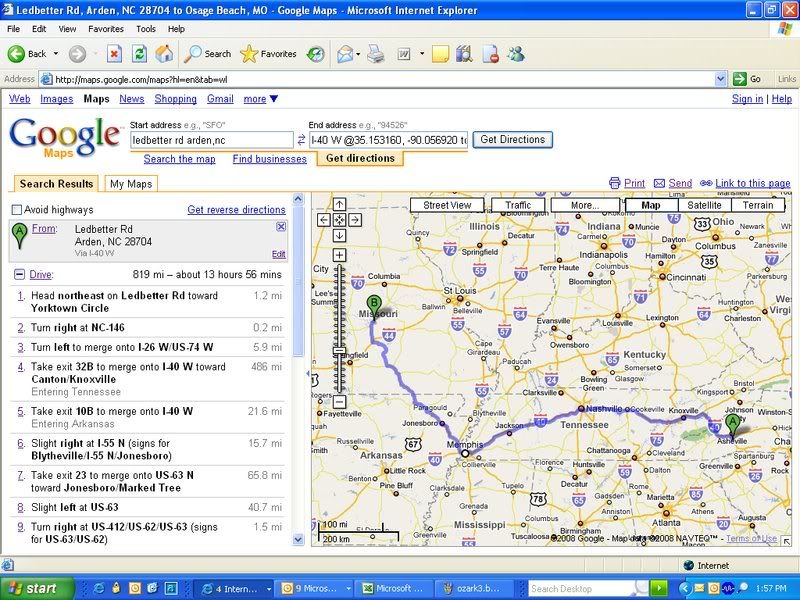Open the Microsoft Excel taskbar button
This screenshot has height=600, width=800.
click(393, 588)
